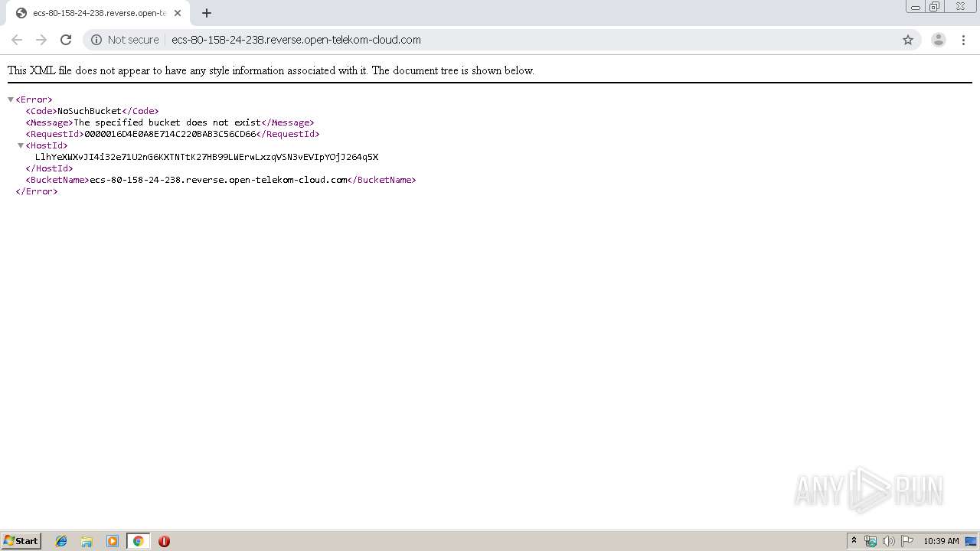Click the NoSuchBucket code text
Screen dimensions: 980x551
point(90,111)
